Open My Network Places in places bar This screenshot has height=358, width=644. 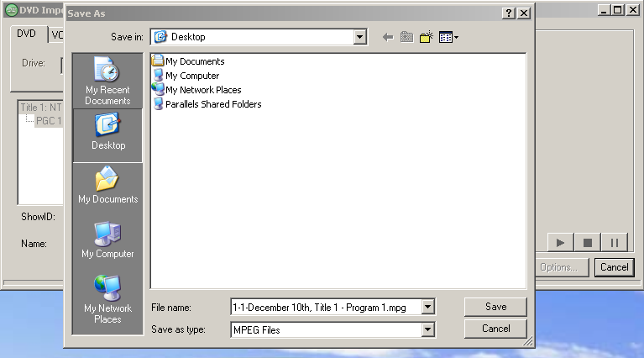pyautogui.click(x=107, y=299)
